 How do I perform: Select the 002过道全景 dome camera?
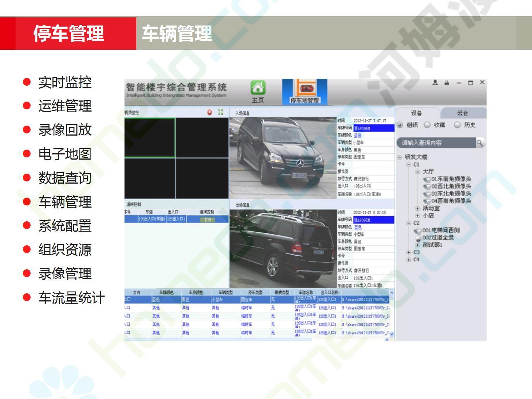point(438,238)
